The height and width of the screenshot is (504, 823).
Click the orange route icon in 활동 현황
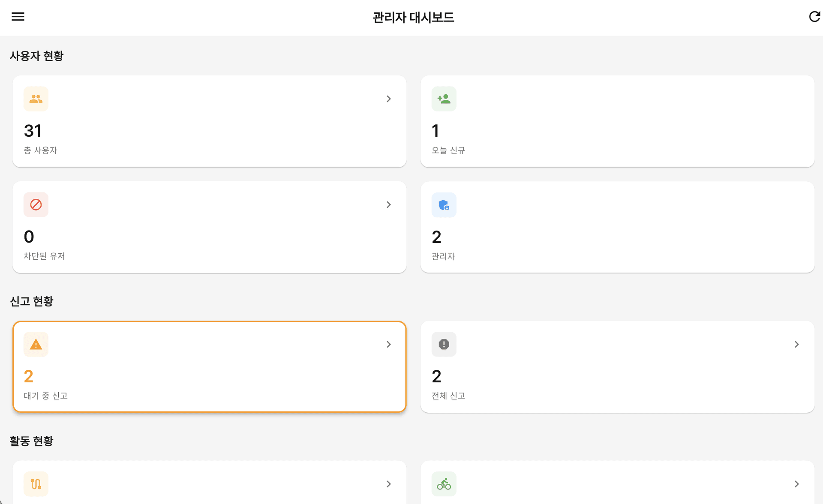click(x=36, y=484)
